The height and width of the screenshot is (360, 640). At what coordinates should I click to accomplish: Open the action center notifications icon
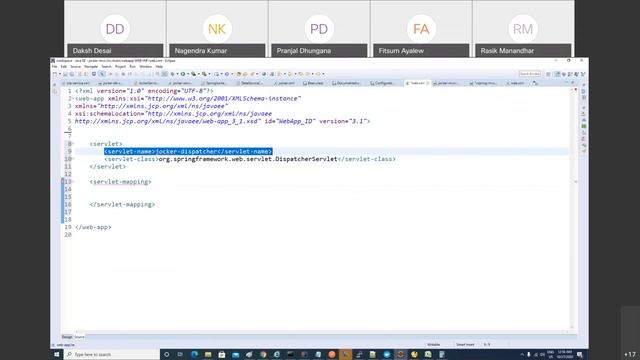pos(580,354)
